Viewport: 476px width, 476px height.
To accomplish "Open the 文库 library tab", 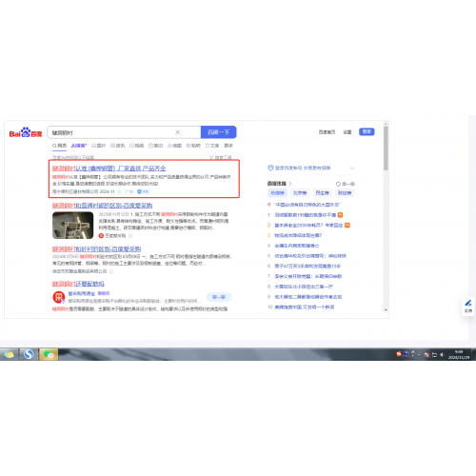I will [212, 146].
